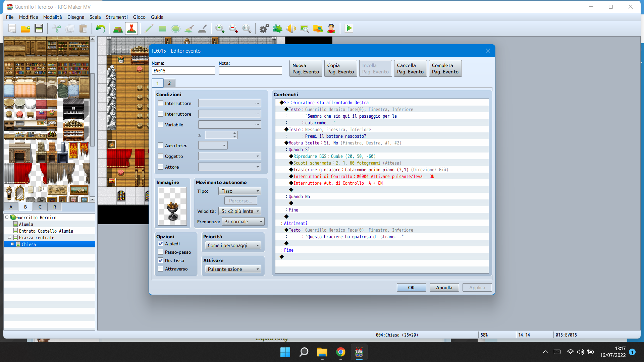Toggle the Passo-passo option
The image size is (644, 362).
161,252
